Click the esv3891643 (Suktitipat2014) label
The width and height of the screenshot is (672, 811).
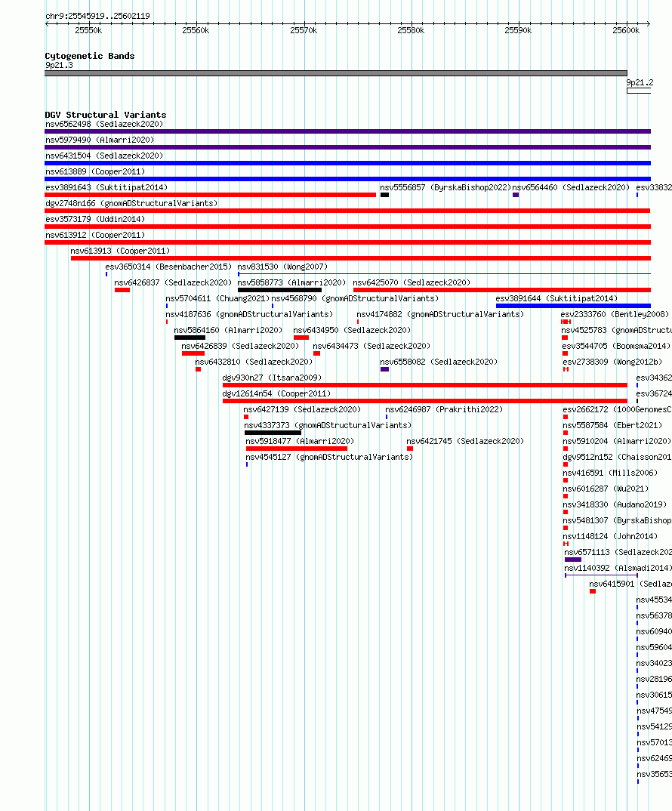pos(106,188)
